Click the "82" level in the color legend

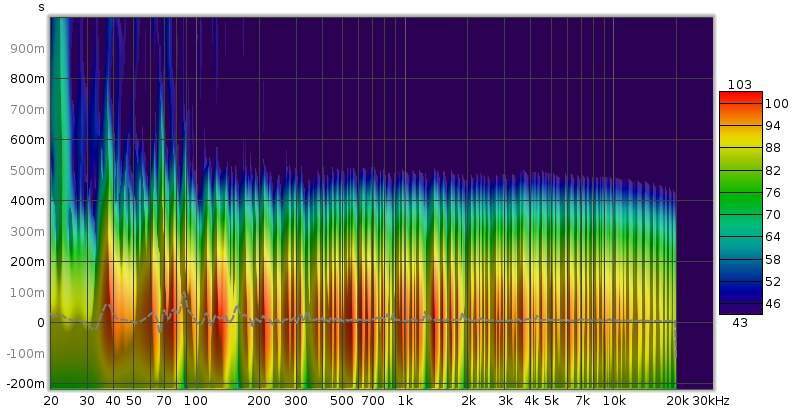[x=773, y=170]
